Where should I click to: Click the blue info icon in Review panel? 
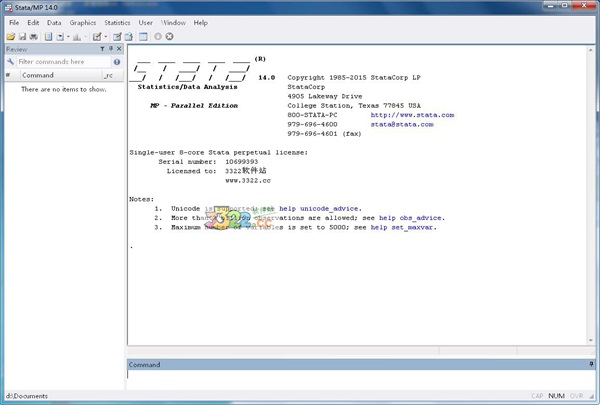(117, 62)
